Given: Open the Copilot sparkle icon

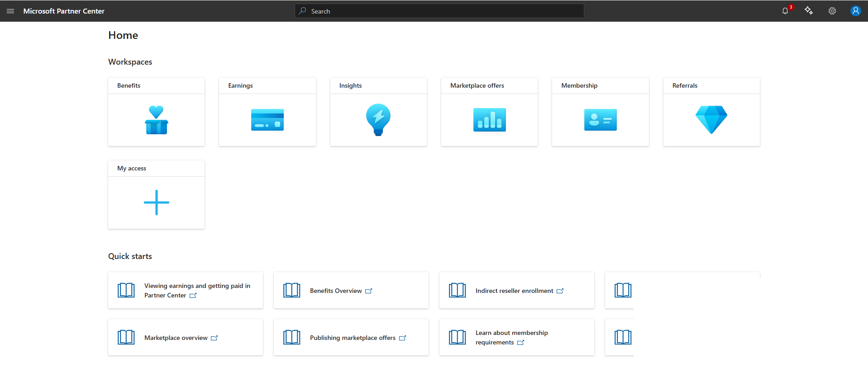Looking at the screenshot, I should click(x=809, y=11).
